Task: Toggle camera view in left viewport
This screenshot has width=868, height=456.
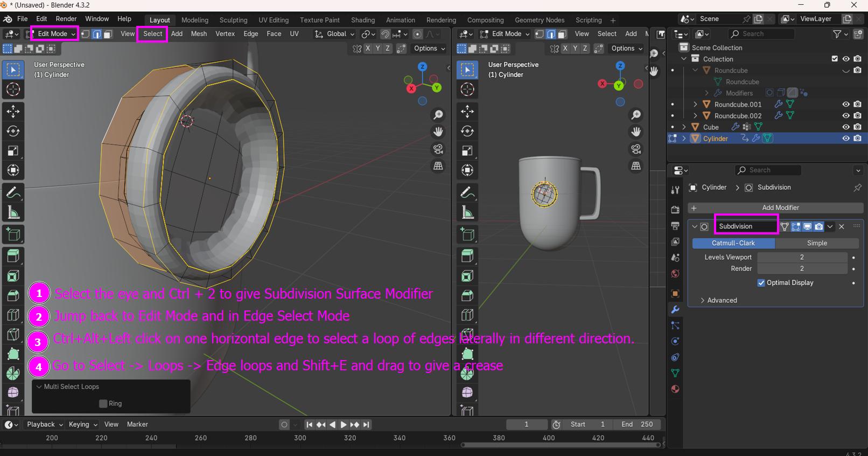Action: click(x=438, y=149)
